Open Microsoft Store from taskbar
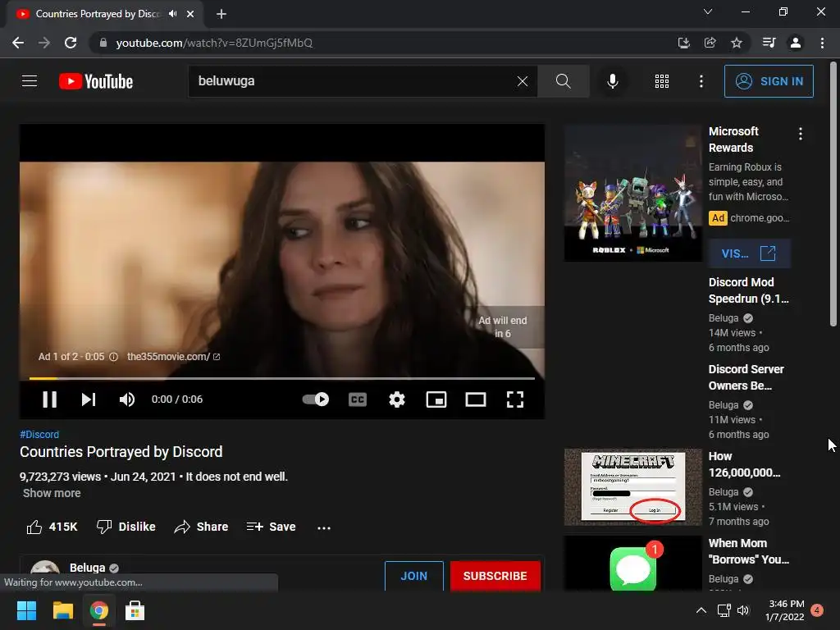The image size is (840, 630). [135, 610]
